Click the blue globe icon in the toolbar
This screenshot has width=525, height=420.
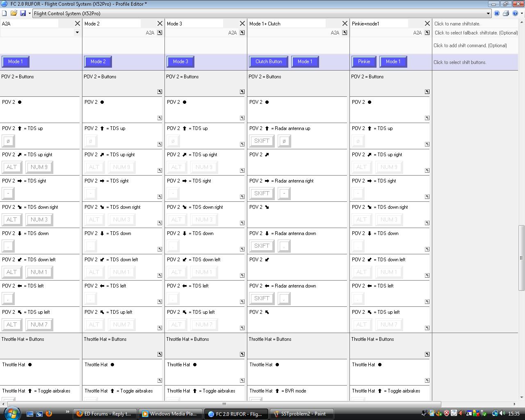coord(497,13)
